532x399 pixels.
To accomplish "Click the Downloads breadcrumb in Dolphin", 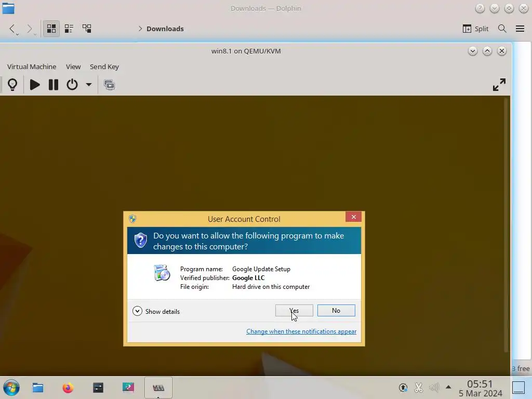I will pyautogui.click(x=165, y=29).
